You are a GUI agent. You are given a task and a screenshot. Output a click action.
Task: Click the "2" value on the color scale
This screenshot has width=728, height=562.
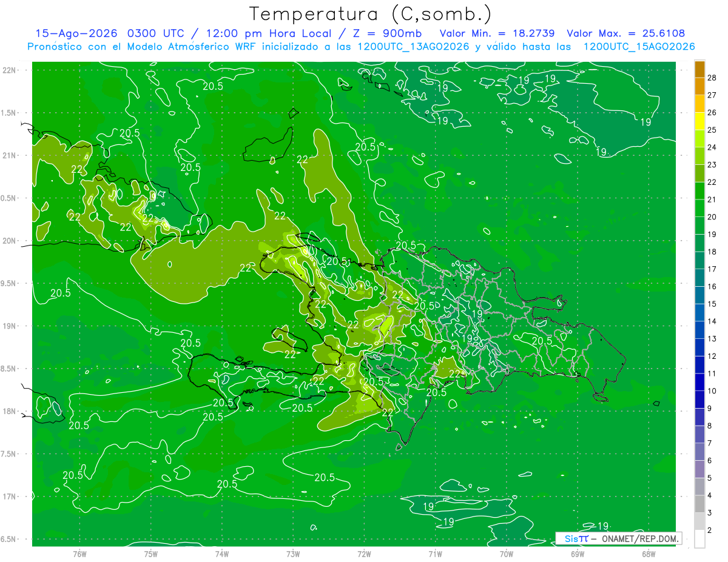pyautogui.click(x=710, y=530)
